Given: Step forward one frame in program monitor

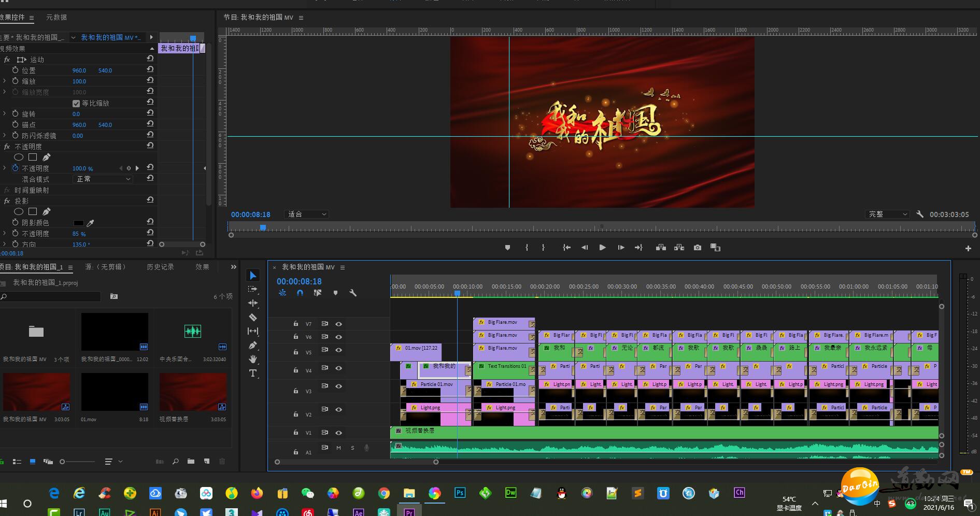Looking at the screenshot, I should click(621, 248).
